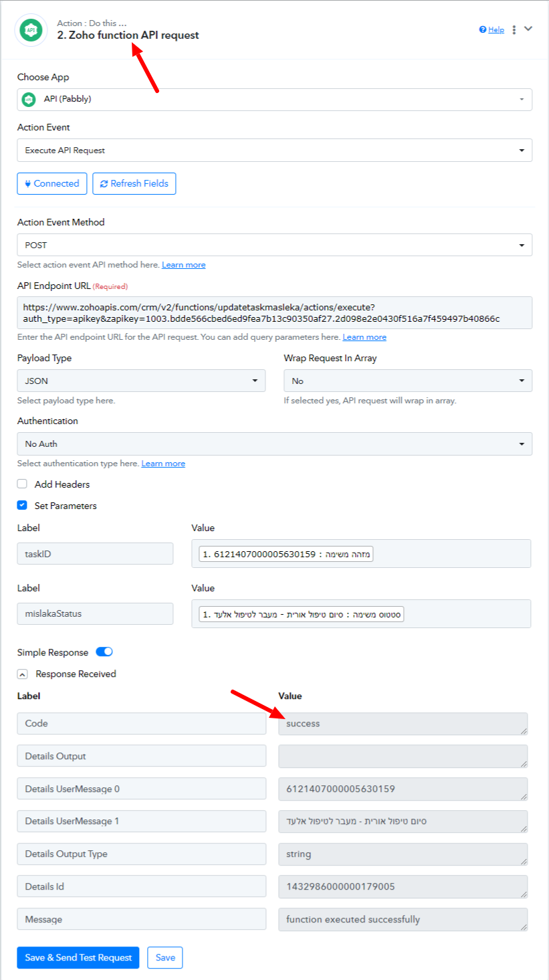Image resolution: width=549 pixels, height=980 pixels.
Task: Click inside the API Endpoint URL field
Action: tap(275, 312)
